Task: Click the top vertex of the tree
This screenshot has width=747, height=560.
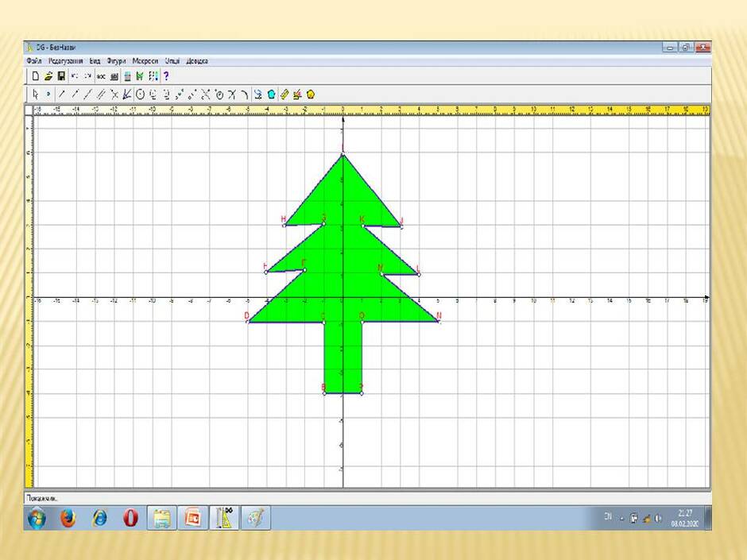Action: (343, 154)
